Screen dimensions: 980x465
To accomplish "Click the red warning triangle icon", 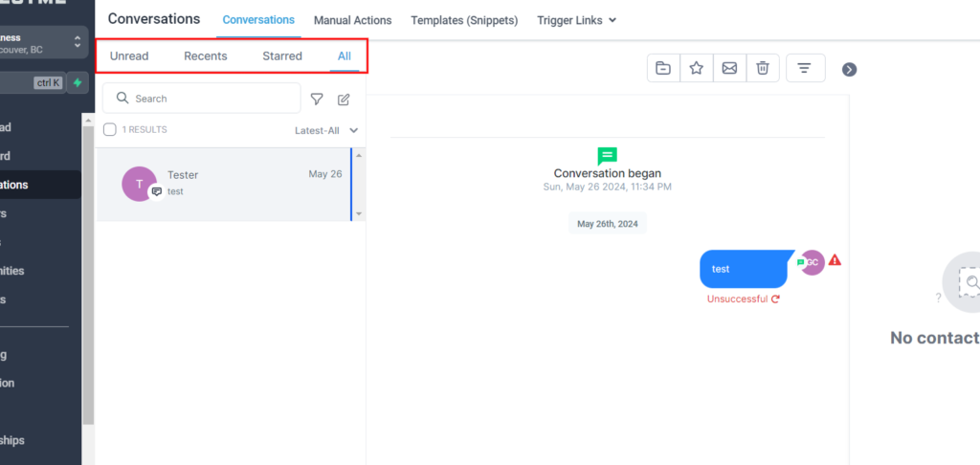I will [x=835, y=260].
